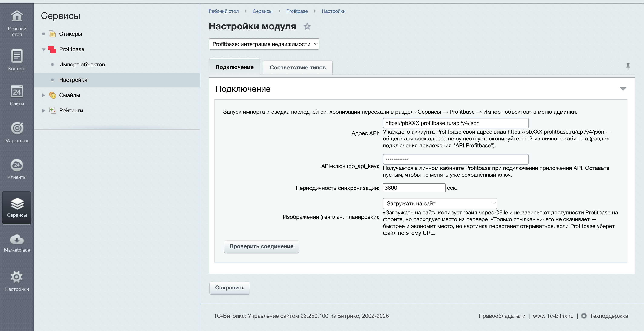Viewport: 644px width, 331px height.
Task: Add page to favorites with star
Action: [x=307, y=26]
